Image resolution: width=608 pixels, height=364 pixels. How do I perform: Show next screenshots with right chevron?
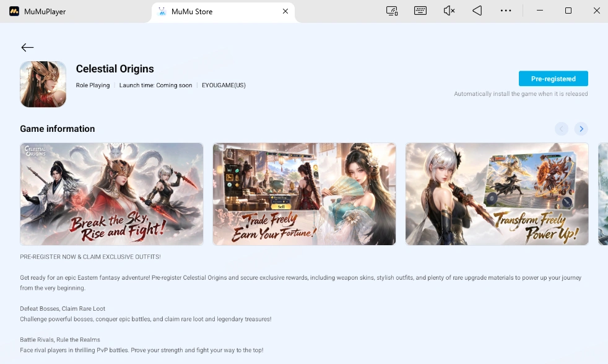(x=581, y=129)
